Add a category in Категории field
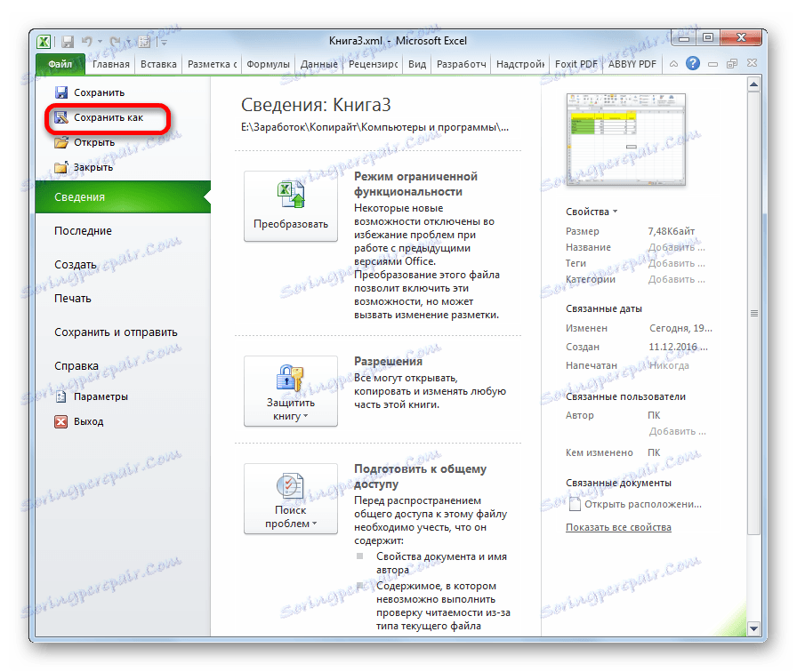The height and width of the screenshot is (672, 797). 677,279
